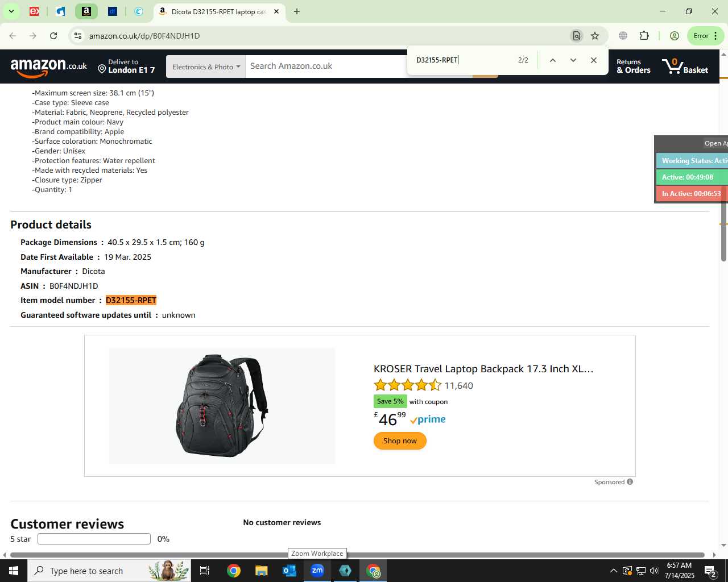Viewport: 728px width, 582px height.
Task: Open Outlook from the taskbar
Action: point(289,571)
